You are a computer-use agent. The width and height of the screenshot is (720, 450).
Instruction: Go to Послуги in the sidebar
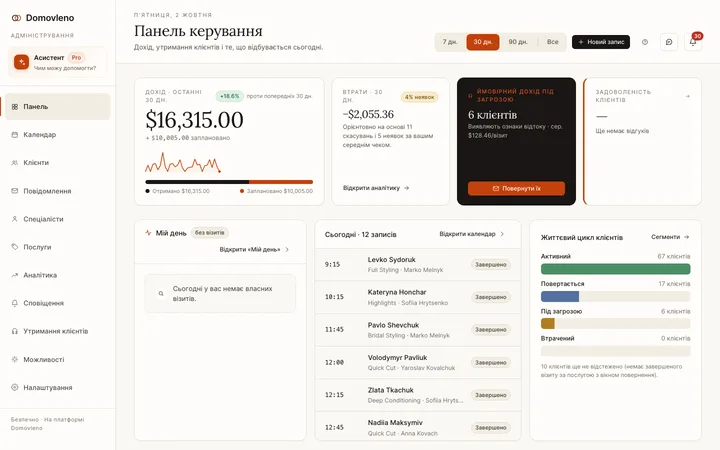[58, 247]
